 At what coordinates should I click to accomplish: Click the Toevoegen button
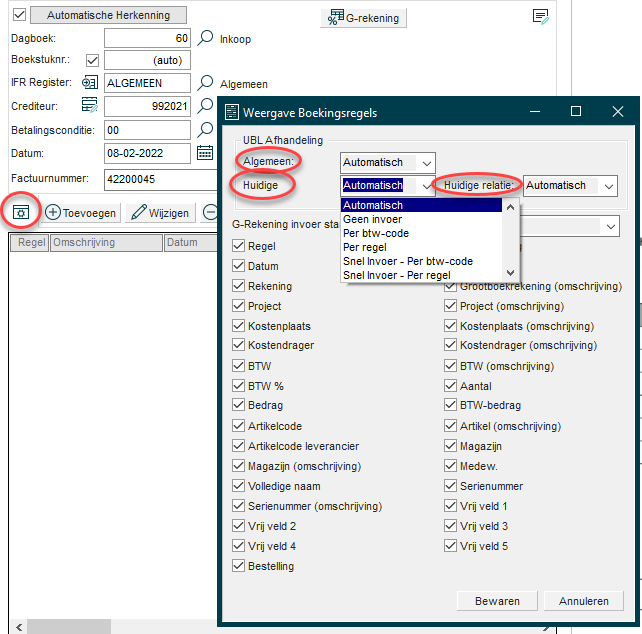coord(81,213)
